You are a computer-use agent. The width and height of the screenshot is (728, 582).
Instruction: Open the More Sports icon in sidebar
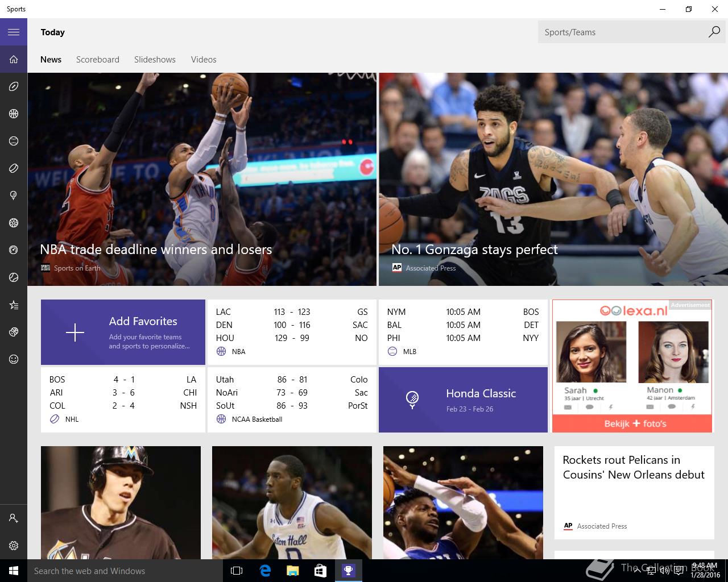click(14, 332)
